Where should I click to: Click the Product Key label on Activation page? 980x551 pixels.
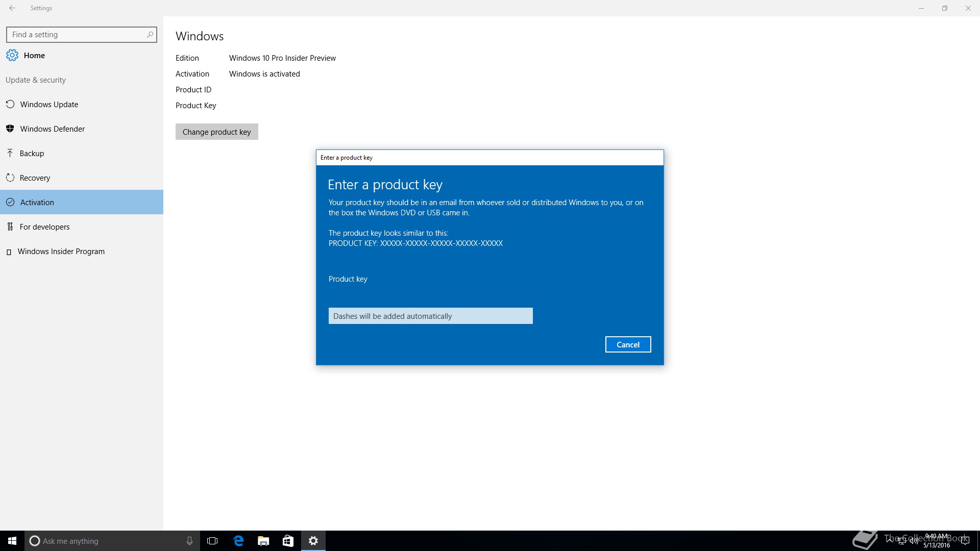(196, 106)
